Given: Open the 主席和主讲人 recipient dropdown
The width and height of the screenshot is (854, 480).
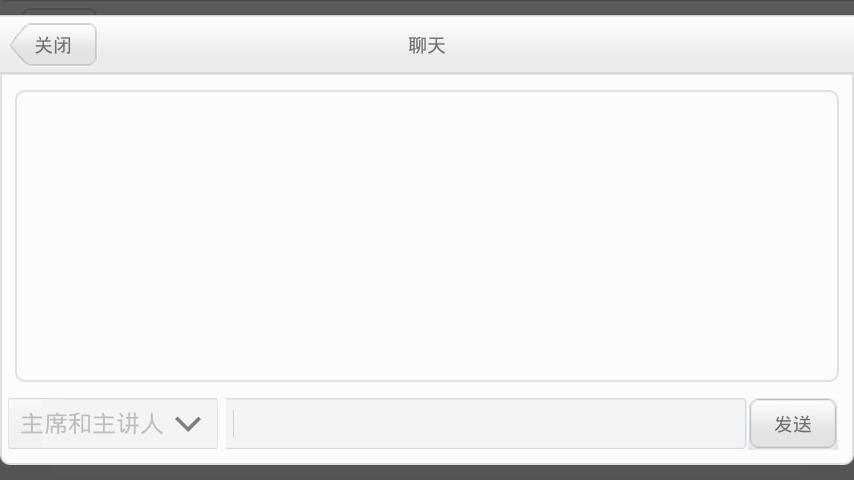Looking at the screenshot, I should 113,423.
